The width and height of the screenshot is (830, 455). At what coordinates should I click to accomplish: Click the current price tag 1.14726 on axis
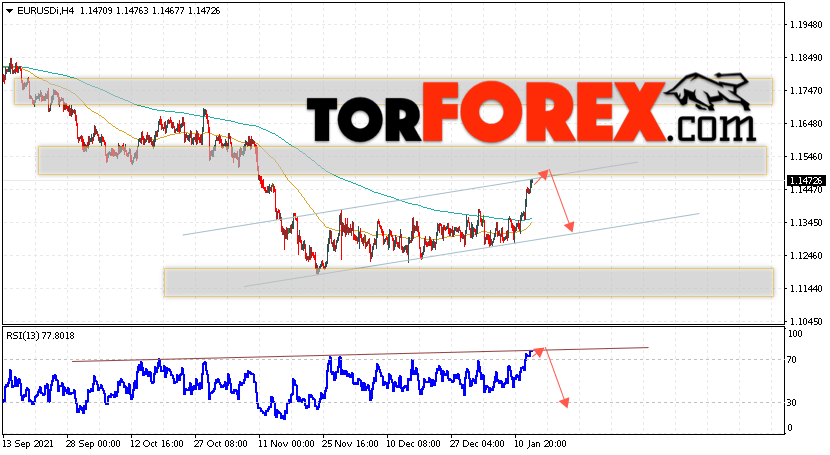(x=806, y=180)
